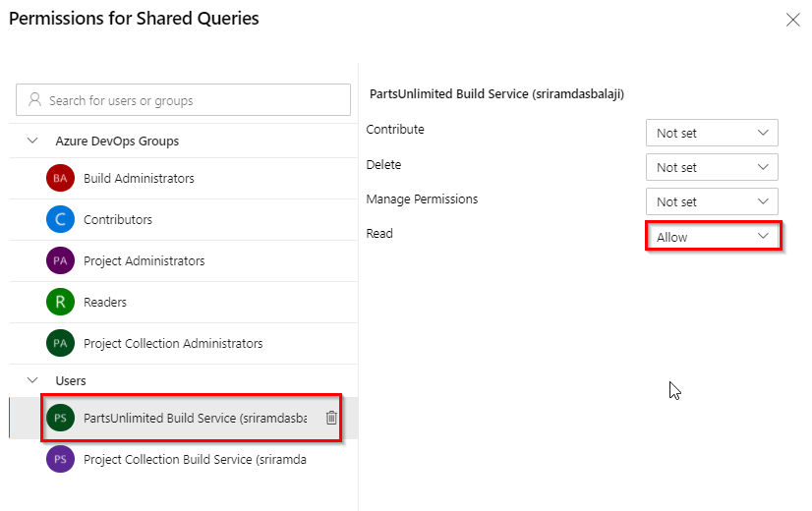
Task: Delete PartsUnlimited Build Service with trash icon
Action: tap(331, 418)
